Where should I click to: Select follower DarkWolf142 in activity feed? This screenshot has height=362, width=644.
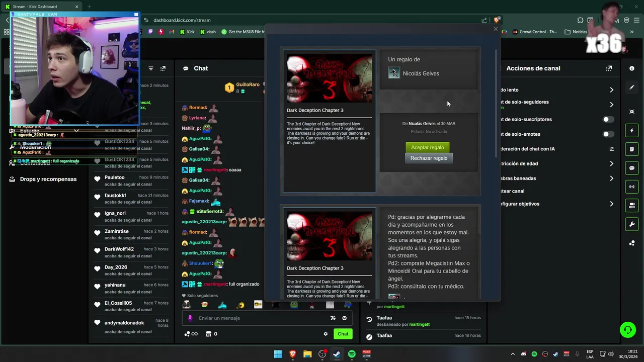(x=119, y=249)
